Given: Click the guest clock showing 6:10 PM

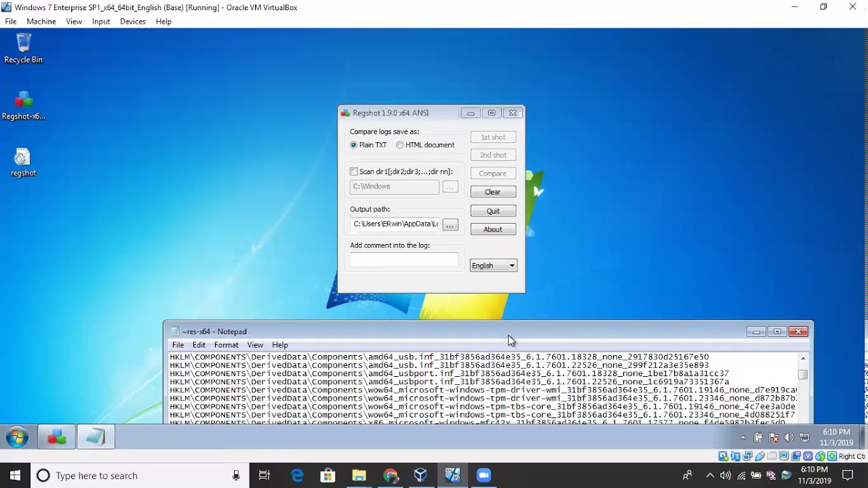Looking at the screenshot, I should [x=836, y=437].
